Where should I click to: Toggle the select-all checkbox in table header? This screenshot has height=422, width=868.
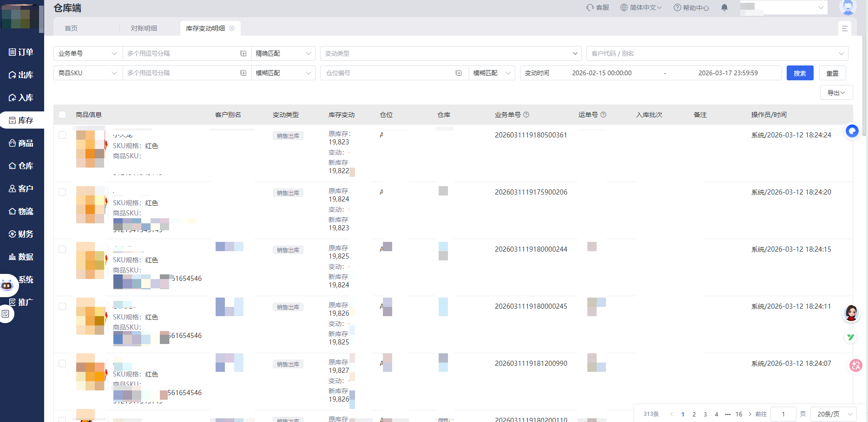coord(62,115)
